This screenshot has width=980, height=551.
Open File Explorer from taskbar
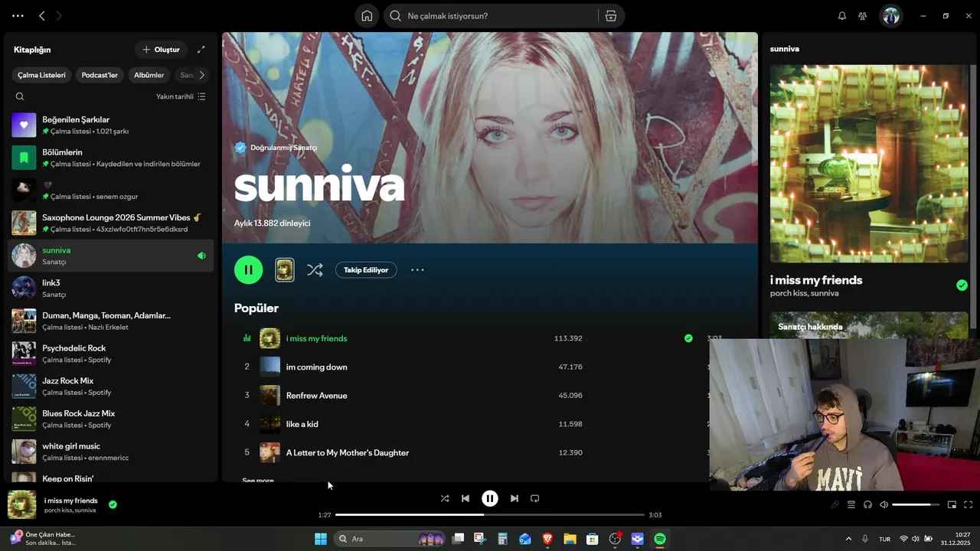570,539
